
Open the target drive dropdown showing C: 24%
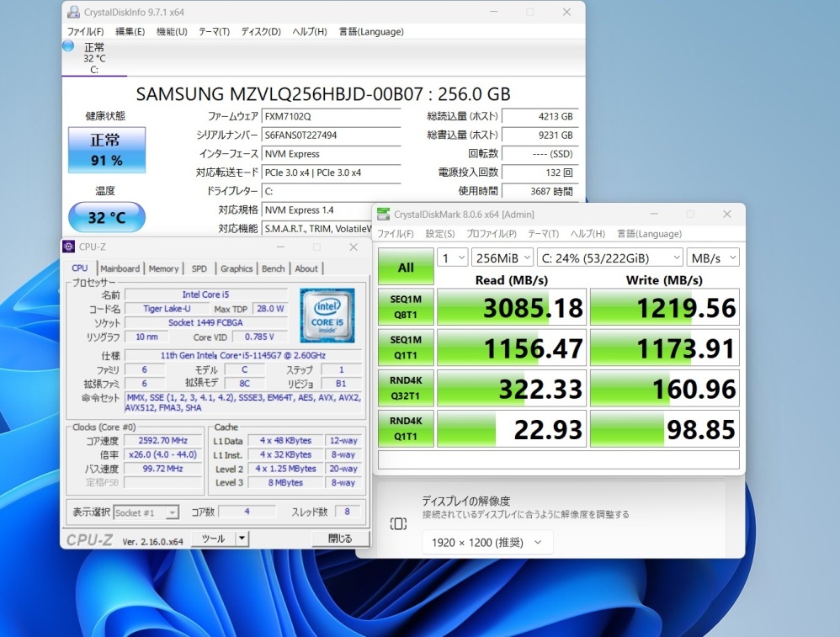pos(610,257)
